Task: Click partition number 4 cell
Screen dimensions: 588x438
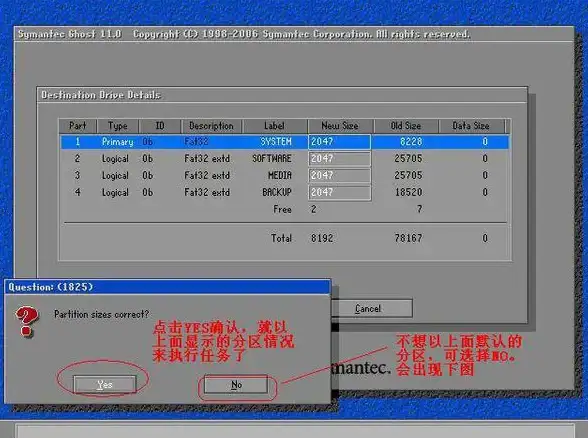Action: pos(77,192)
